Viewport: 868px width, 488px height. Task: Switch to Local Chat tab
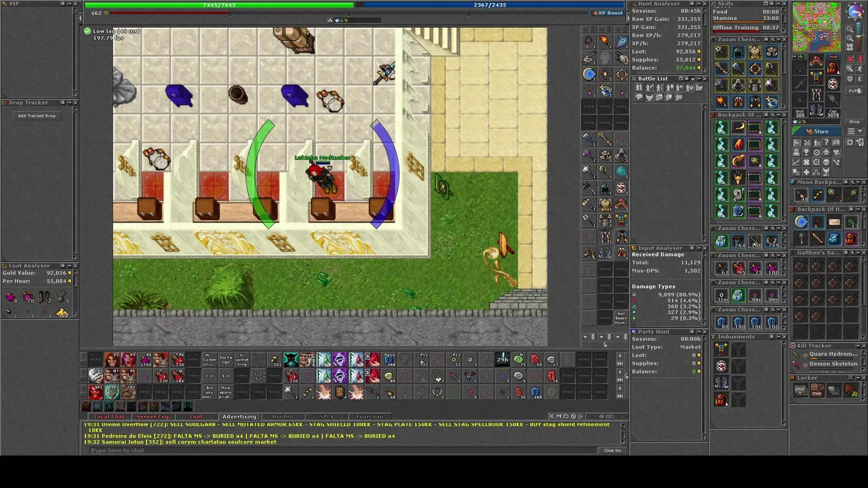coord(109,416)
